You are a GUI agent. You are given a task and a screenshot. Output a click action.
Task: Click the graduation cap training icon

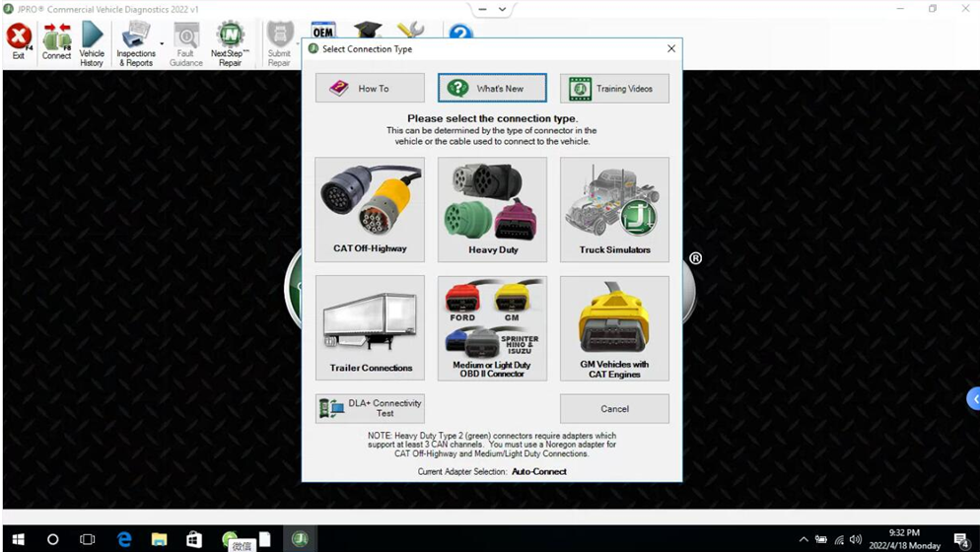coord(368,30)
